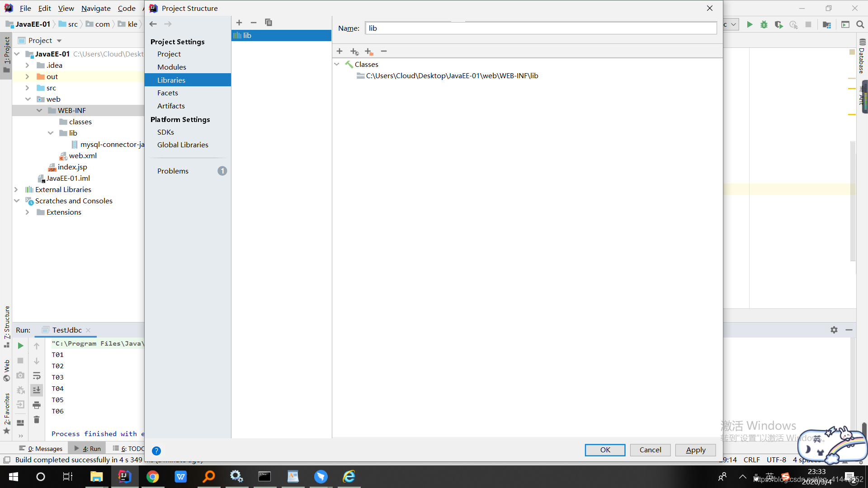Open Run panel settings gear
868x488 pixels.
click(x=834, y=330)
